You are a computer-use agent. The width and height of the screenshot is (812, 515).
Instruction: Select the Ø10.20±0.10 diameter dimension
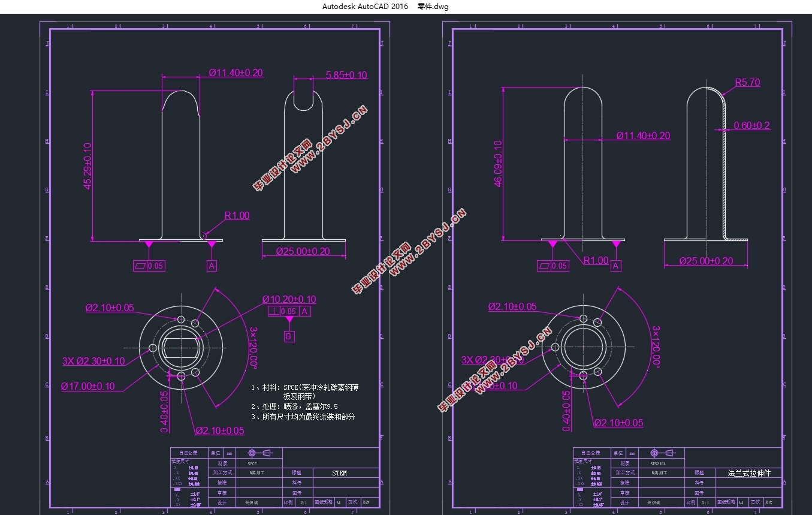[289, 299]
